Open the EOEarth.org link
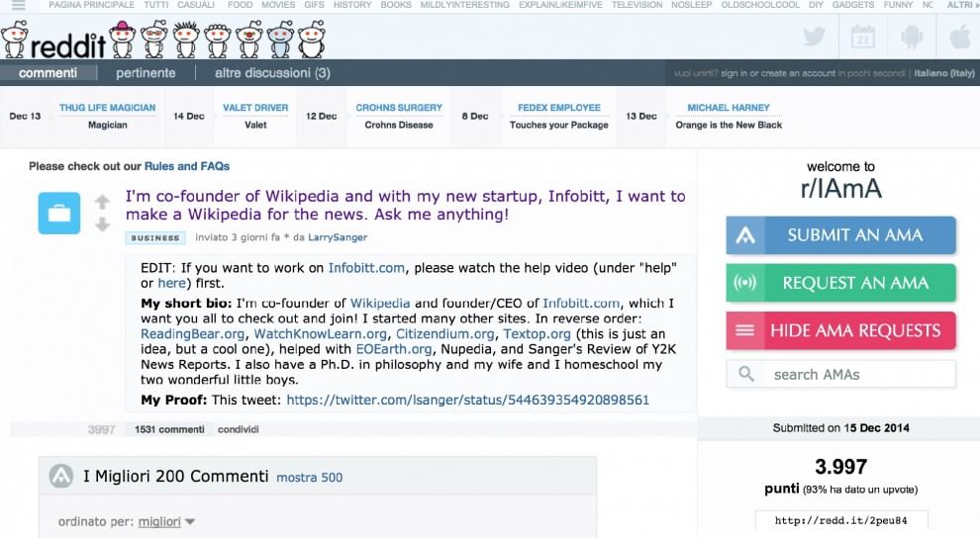Viewport: 980px width, 539px height. [x=394, y=349]
